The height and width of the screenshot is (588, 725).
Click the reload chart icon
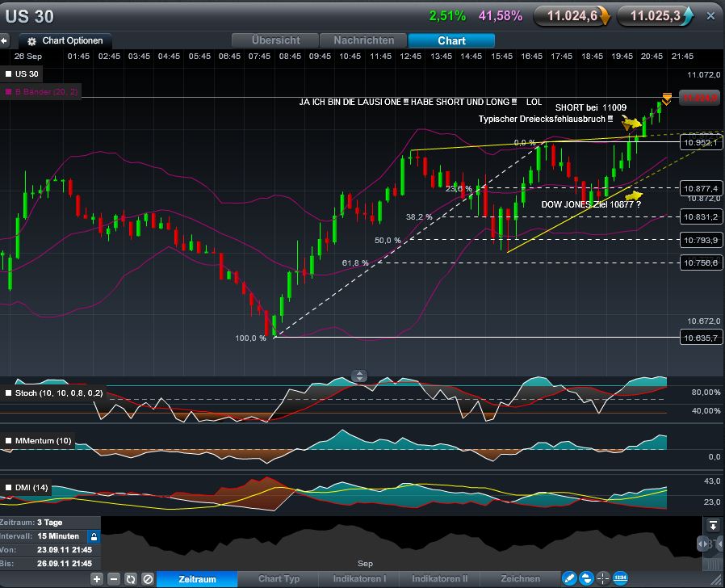coord(130,579)
